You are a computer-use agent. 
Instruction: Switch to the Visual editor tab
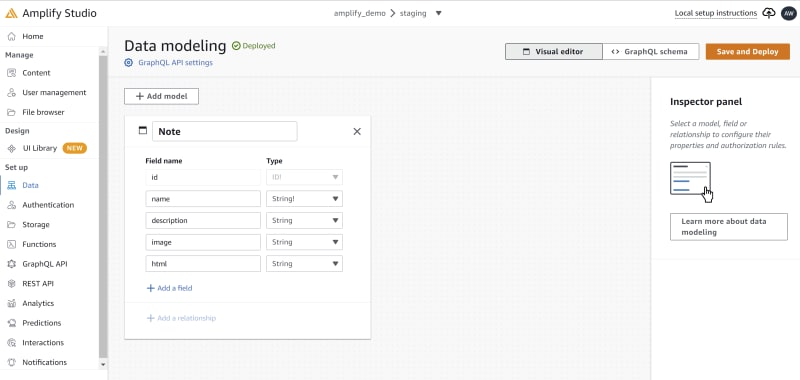554,52
